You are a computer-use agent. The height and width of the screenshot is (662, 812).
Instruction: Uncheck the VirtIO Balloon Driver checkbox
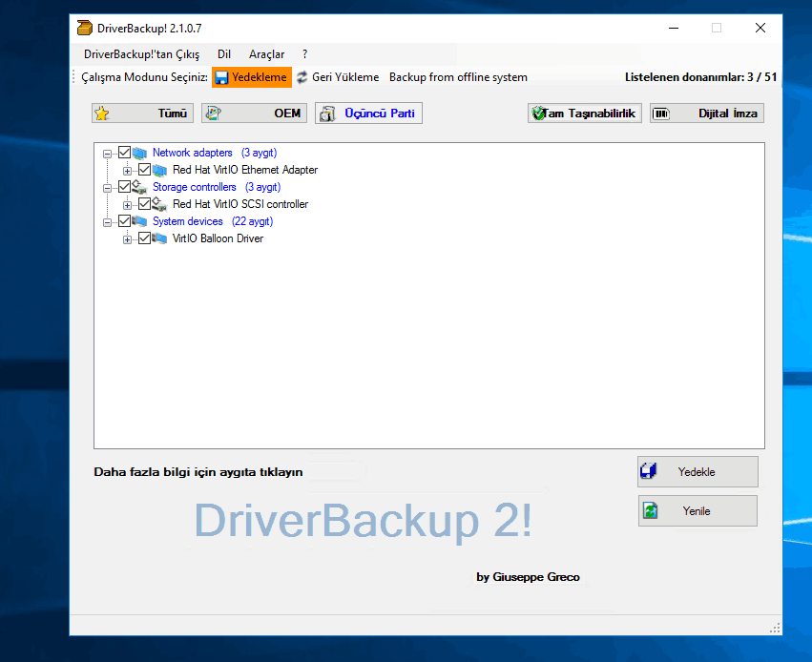(x=144, y=238)
